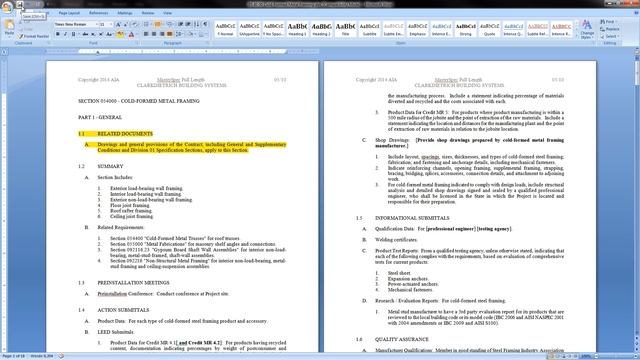Switch to the Mailings tab
640x360 pixels.
click(x=125, y=13)
